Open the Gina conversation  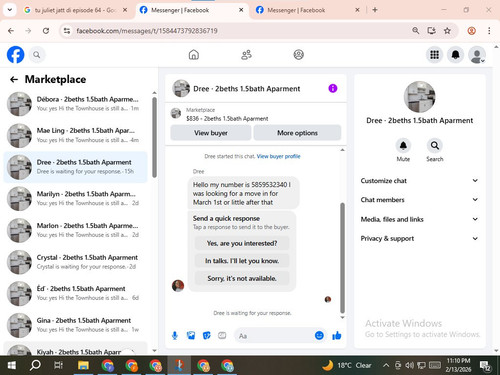point(75,325)
